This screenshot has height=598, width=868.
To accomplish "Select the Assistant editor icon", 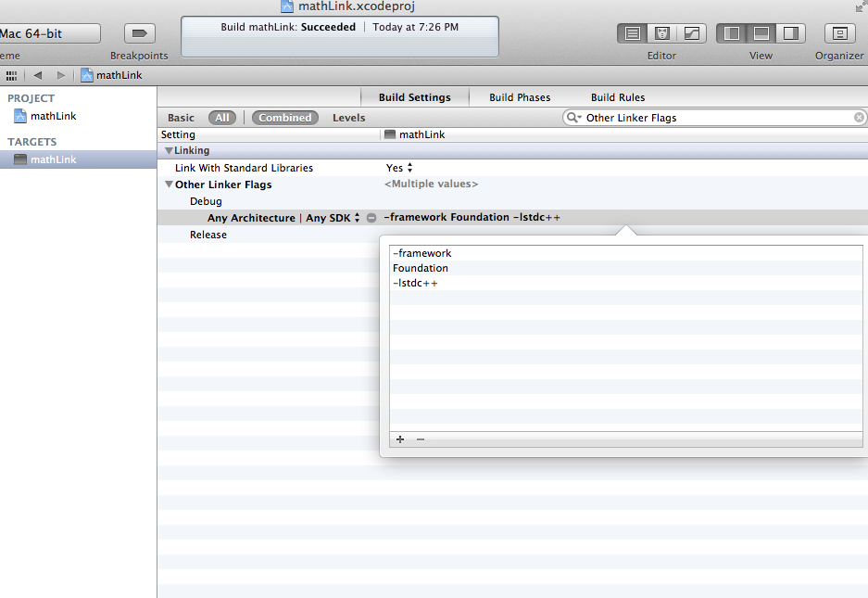I will coord(662,33).
